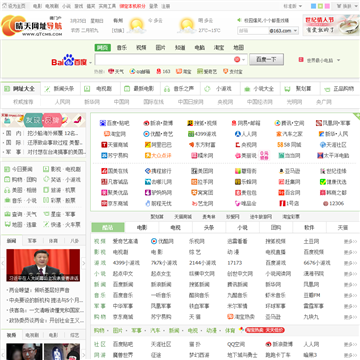Open the 央视网 authority link
The image size is (360, 360).
[225, 102]
